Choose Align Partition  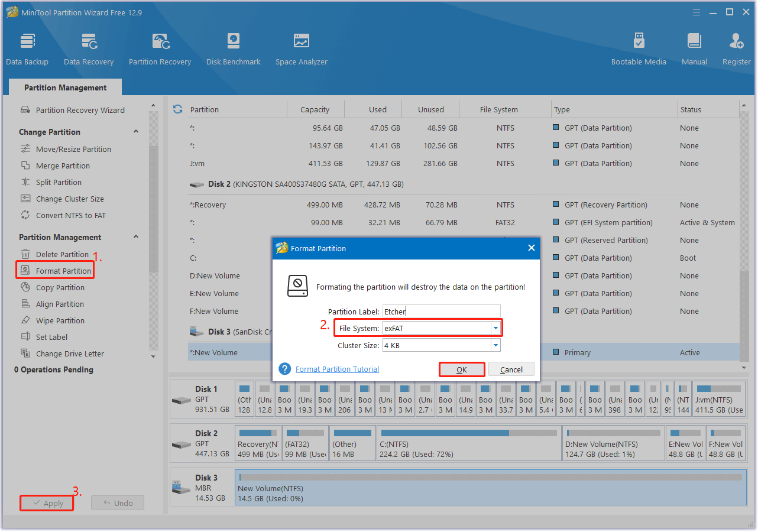click(53, 304)
